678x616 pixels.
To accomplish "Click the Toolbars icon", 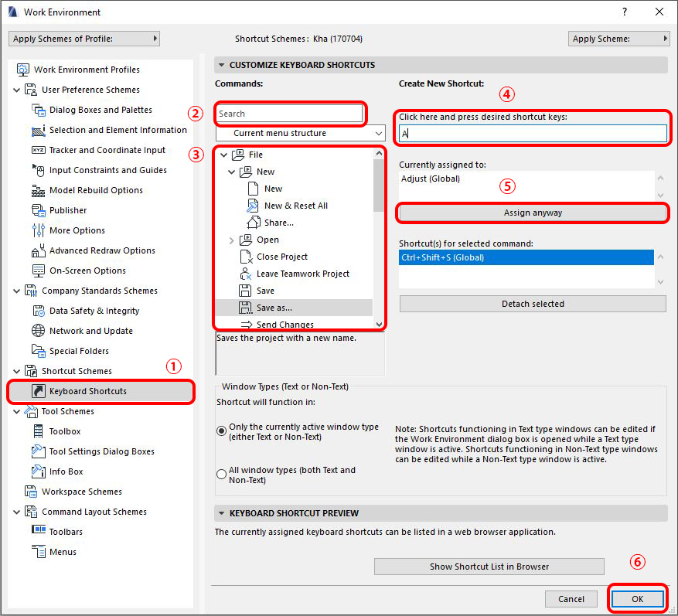I will pos(39,529).
